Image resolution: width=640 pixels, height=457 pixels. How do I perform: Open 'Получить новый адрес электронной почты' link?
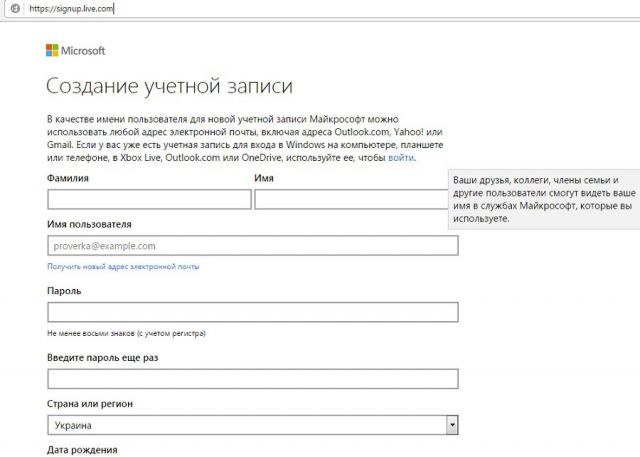(x=123, y=266)
